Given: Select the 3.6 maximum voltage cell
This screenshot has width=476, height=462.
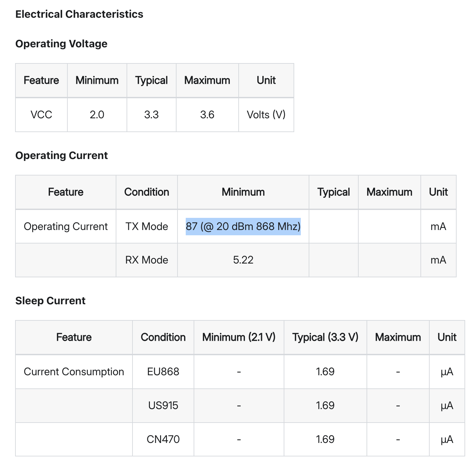Looking at the screenshot, I should tap(207, 115).
